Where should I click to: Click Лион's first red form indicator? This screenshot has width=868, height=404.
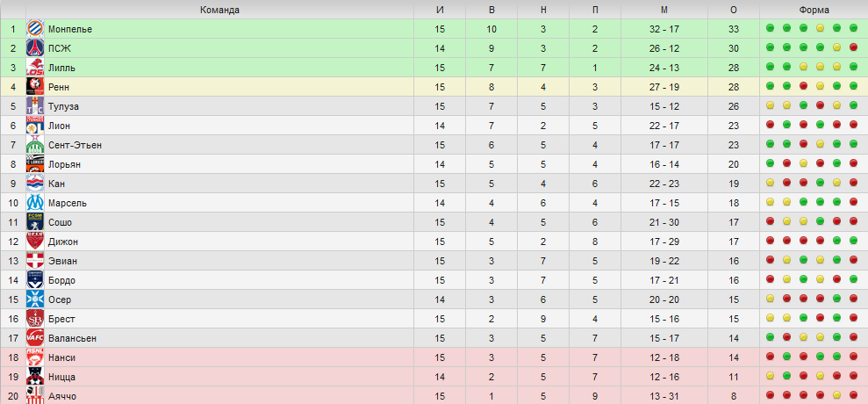point(770,126)
